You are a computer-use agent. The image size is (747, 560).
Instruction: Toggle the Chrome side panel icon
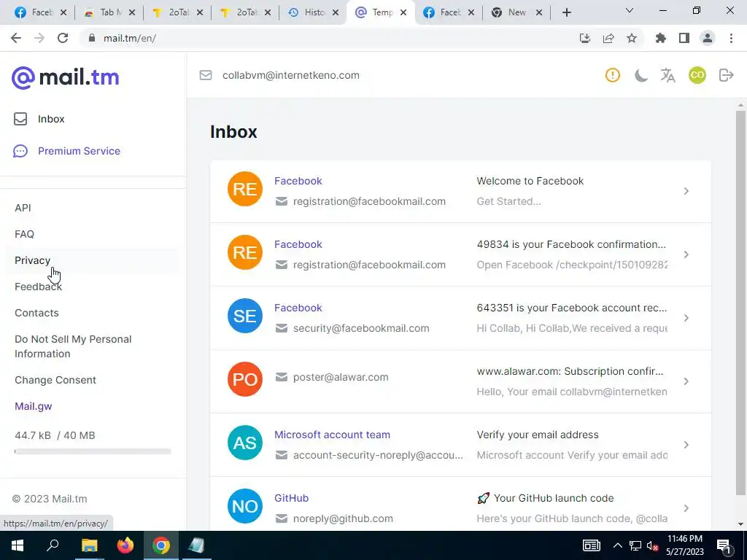(684, 38)
